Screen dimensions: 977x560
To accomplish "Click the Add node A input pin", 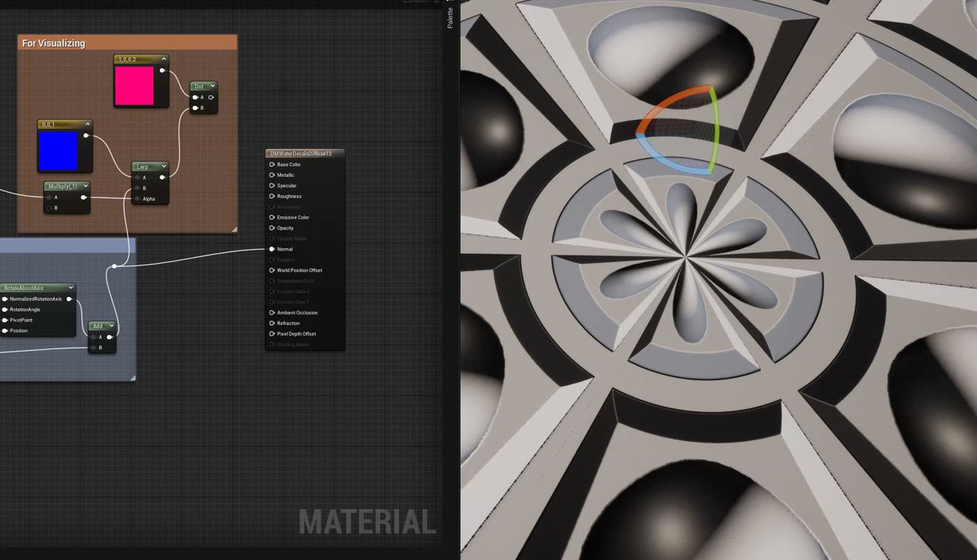I will (x=93, y=337).
